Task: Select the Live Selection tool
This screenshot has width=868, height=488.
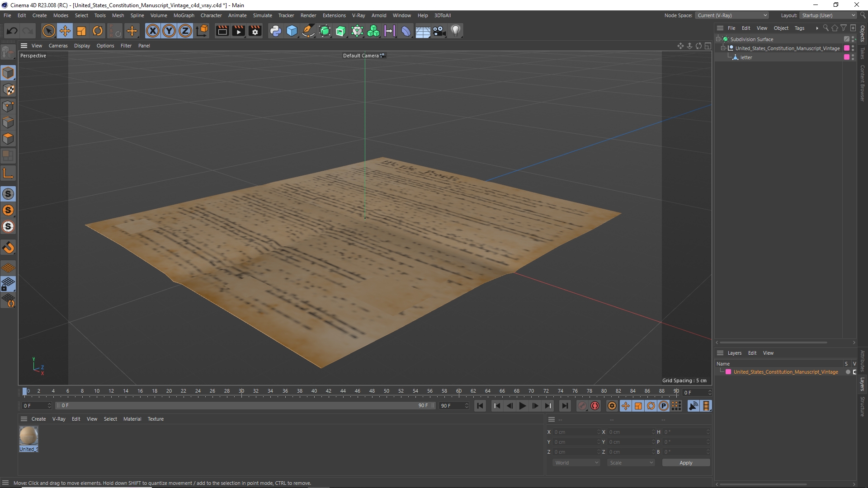Action: click(x=48, y=31)
